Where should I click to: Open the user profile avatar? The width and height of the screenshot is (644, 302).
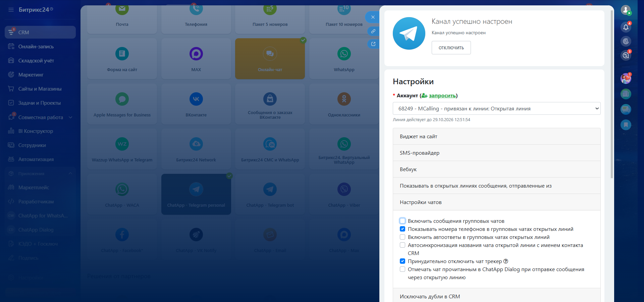pos(626,10)
